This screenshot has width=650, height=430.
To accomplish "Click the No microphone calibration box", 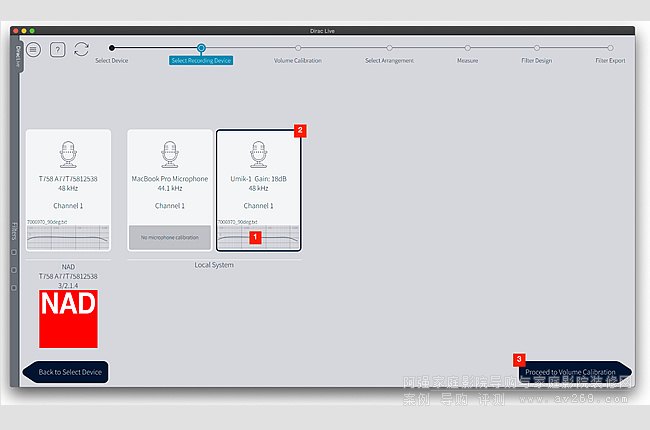I will pyautogui.click(x=170, y=238).
